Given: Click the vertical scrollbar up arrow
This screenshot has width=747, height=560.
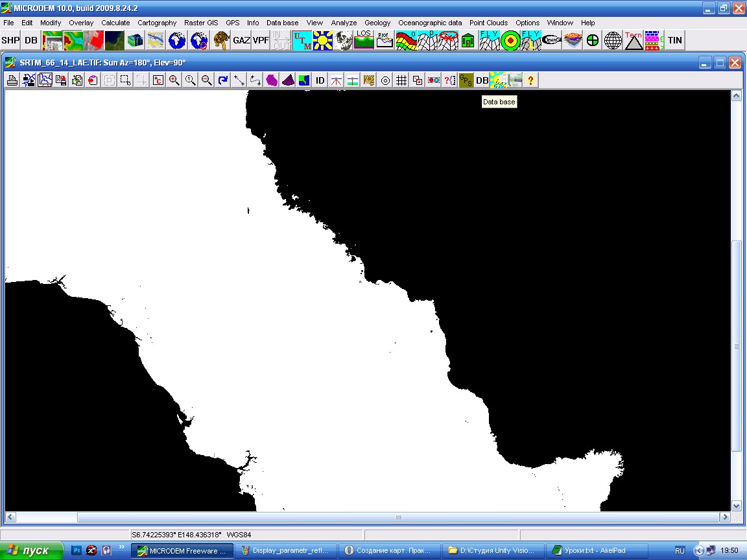Looking at the screenshot, I should point(736,96).
